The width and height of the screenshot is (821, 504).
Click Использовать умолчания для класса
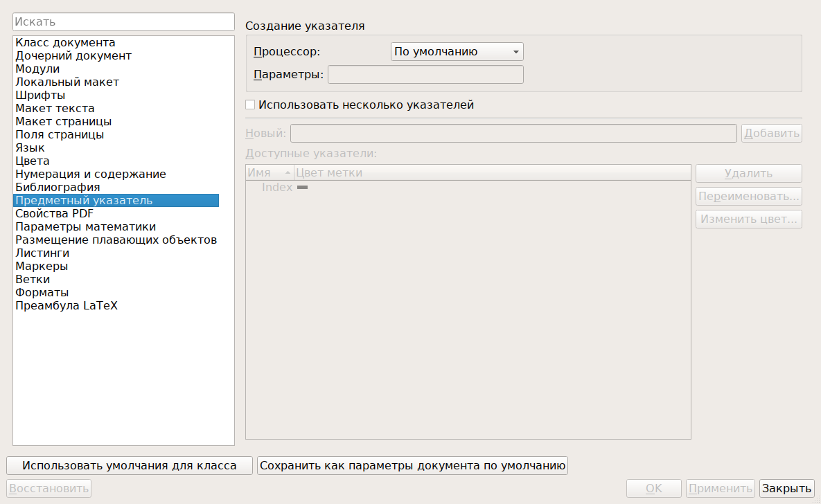[x=130, y=466]
